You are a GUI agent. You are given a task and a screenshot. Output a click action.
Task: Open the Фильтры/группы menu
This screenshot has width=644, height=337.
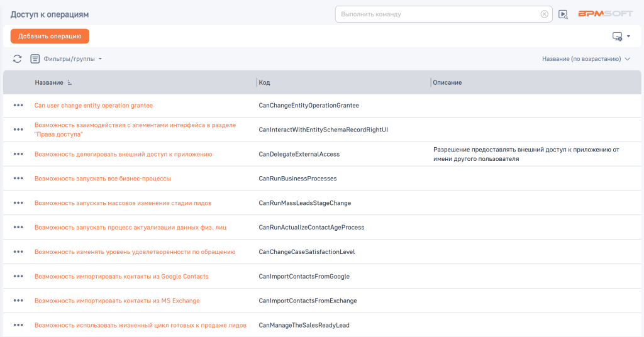click(73, 58)
